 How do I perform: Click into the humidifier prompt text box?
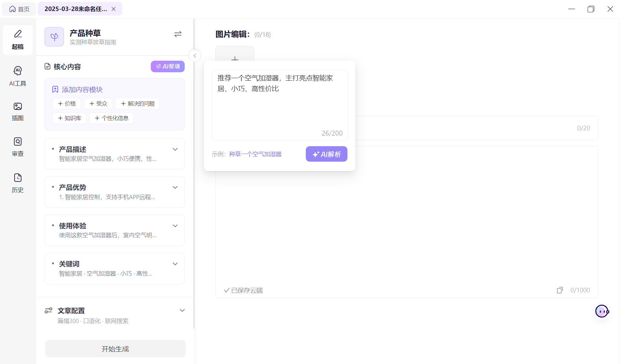pyautogui.click(x=280, y=105)
